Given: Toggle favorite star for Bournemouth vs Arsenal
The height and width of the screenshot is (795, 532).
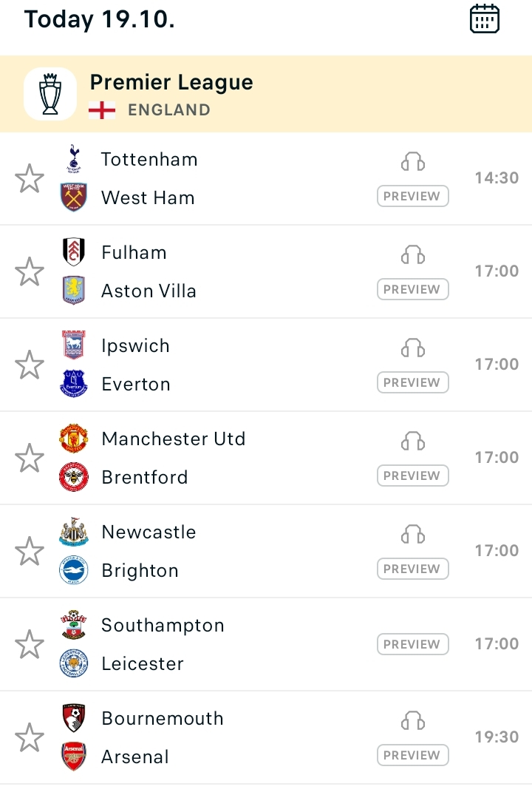Looking at the screenshot, I should tap(30, 738).
